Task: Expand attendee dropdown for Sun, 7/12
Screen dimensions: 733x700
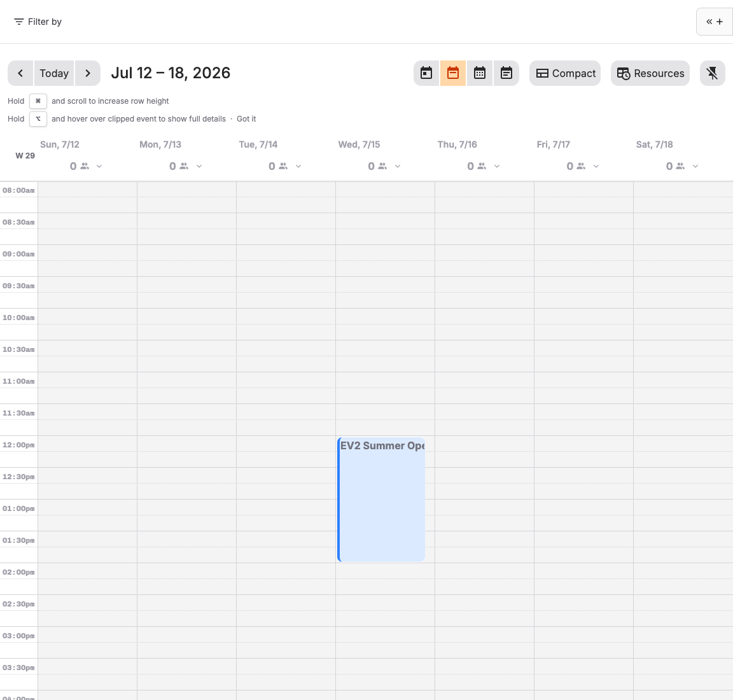Action: coord(99,166)
